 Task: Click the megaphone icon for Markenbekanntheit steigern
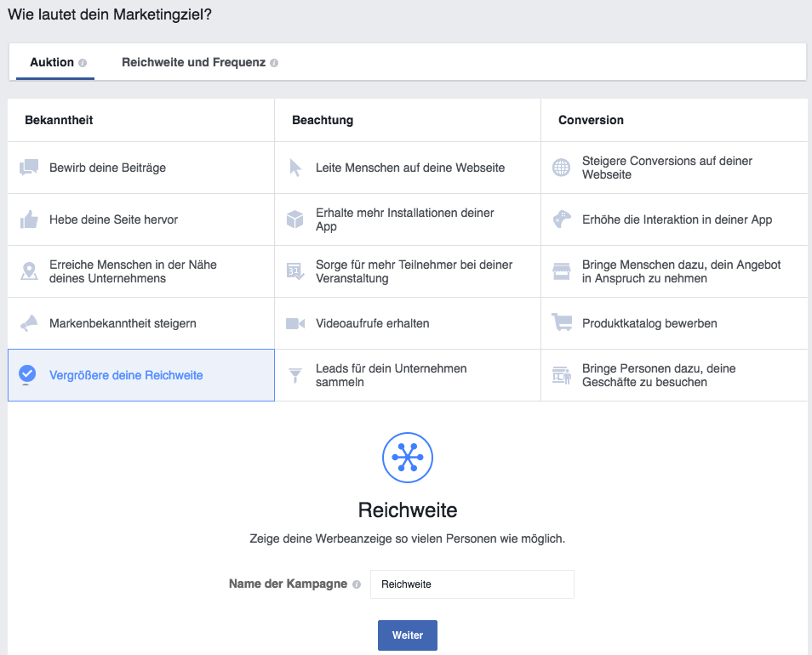click(x=29, y=323)
